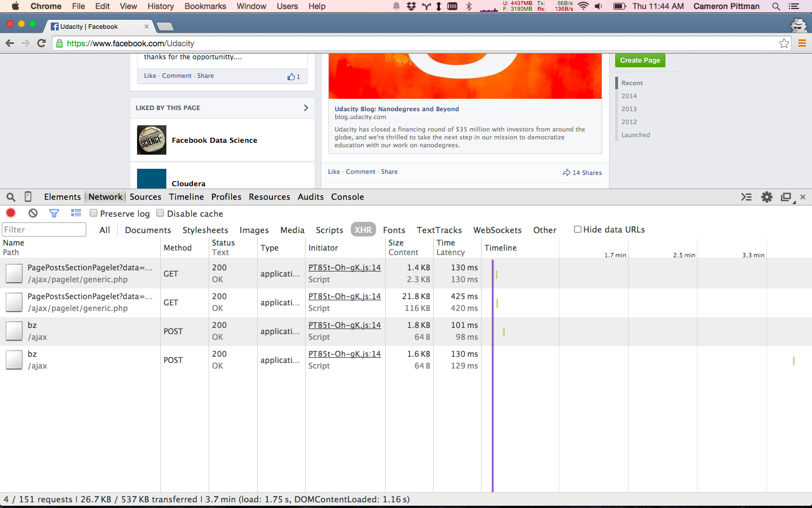812x508 pixels.
Task: Switch to large request rows view icon
Action: pos(76,213)
